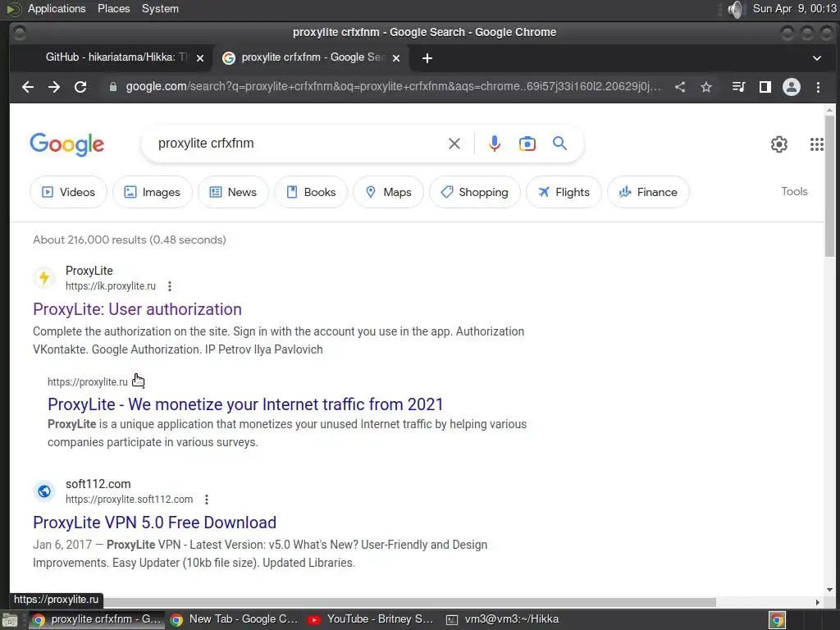Click the soft112.com globe favicon

[44, 491]
